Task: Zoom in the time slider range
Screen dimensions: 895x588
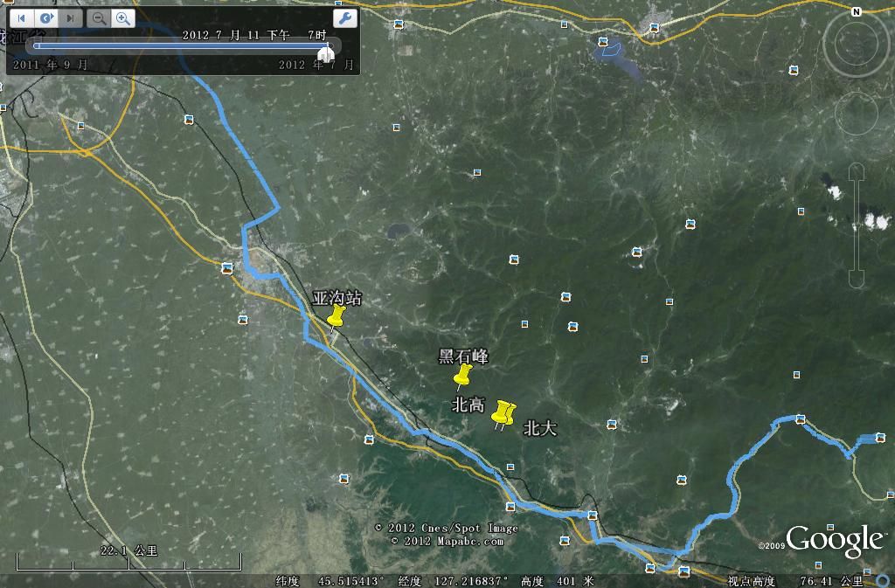Action: coord(123,17)
